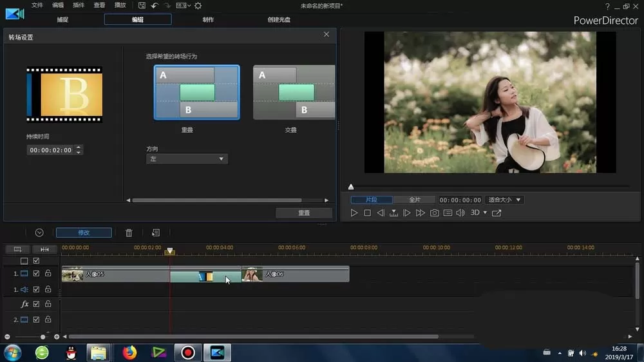
Task: Lock video track 1
Action: click(x=48, y=273)
